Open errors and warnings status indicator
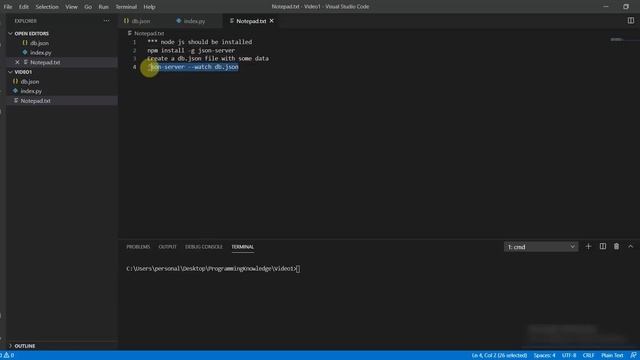The height and width of the screenshot is (360, 640). pyautogui.click(x=7, y=356)
